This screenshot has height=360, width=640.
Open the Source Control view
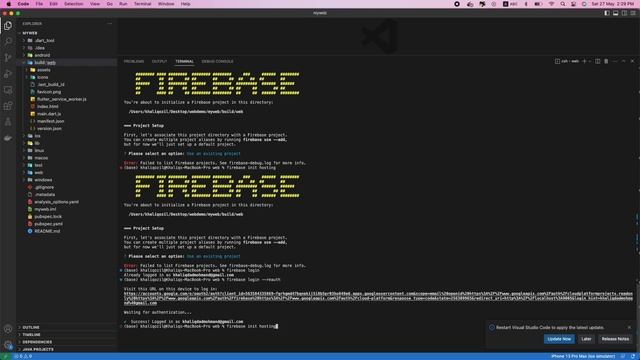pyautogui.click(x=8, y=58)
